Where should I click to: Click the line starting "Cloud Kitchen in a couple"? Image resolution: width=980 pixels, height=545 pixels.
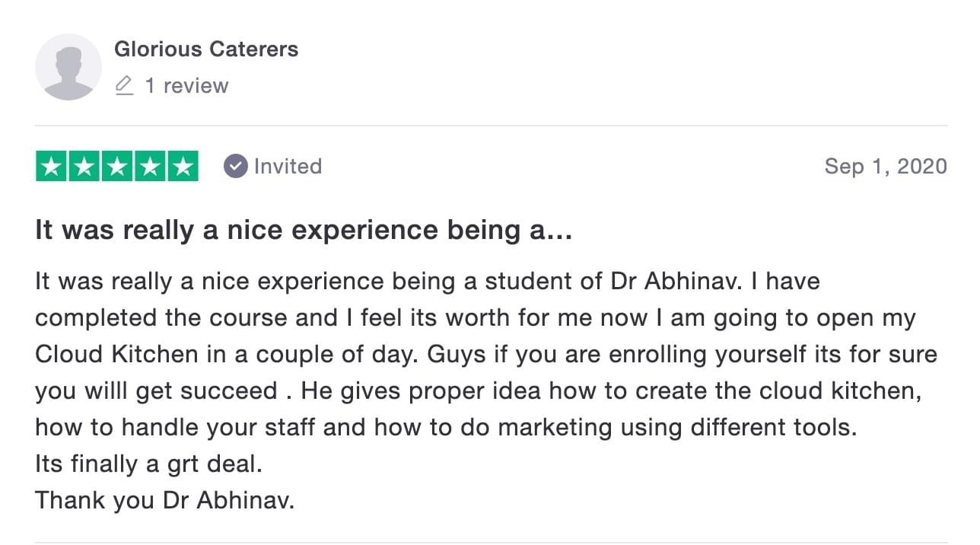point(486,355)
